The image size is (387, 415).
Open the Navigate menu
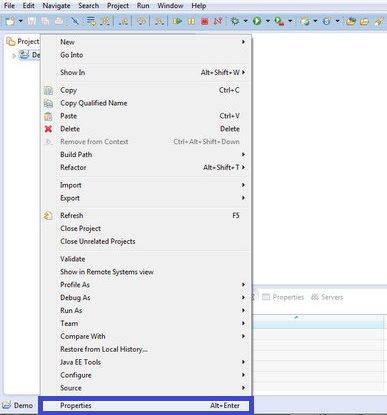[56, 6]
